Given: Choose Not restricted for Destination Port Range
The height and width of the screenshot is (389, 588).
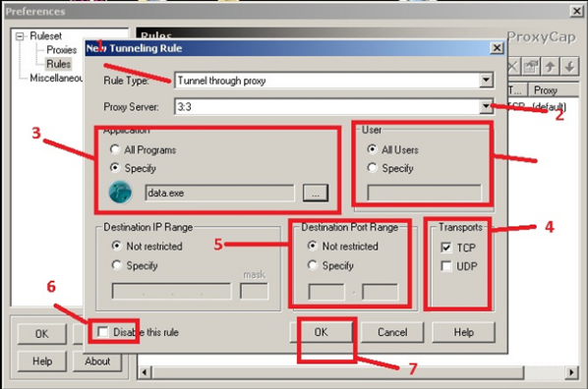Looking at the screenshot, I should (312, 246).
